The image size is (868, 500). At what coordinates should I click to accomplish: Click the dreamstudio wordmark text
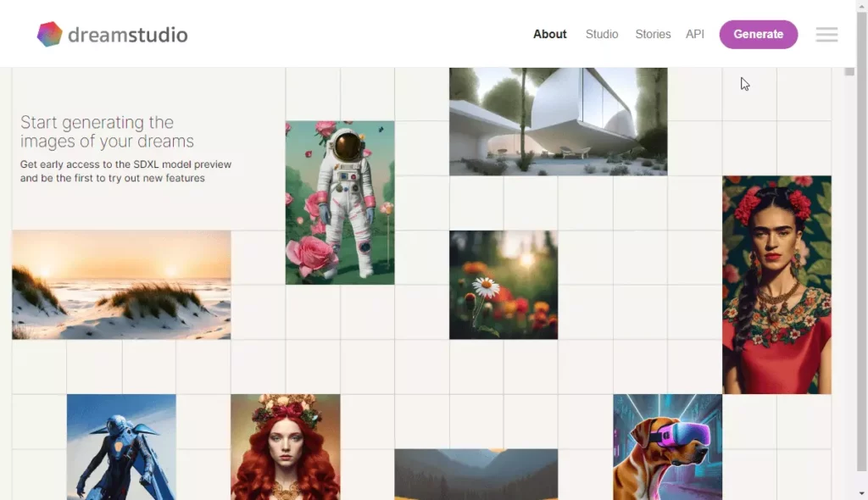pyautogui.click(x=128, y=35)
